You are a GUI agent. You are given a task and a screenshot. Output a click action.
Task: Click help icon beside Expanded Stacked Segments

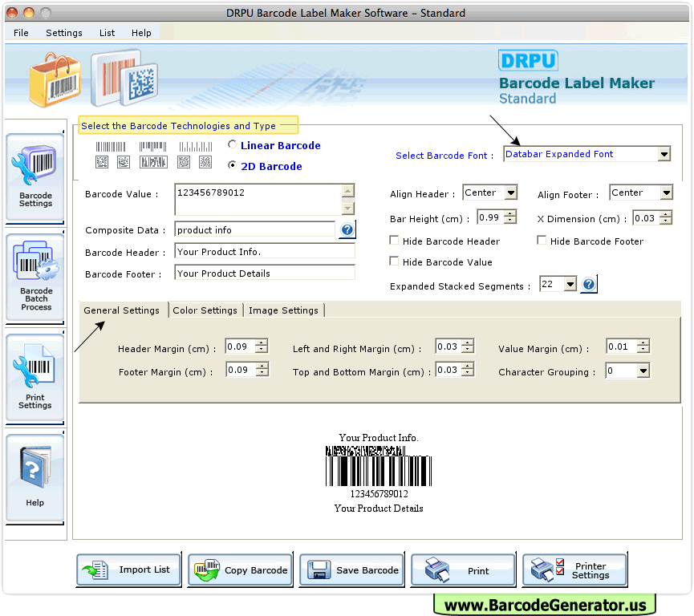pyautogui.click(x=589, y=284)
